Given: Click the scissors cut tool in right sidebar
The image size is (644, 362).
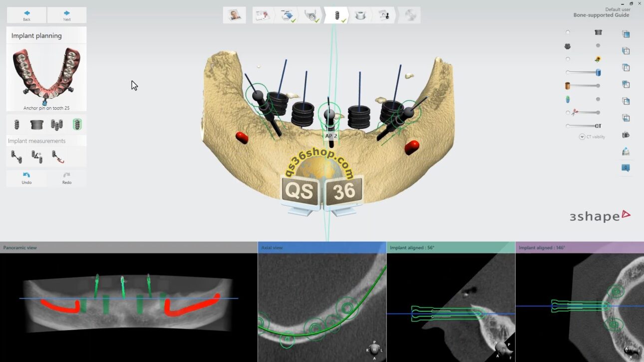Looking at the screenshot, I should (x=575, y=113).
